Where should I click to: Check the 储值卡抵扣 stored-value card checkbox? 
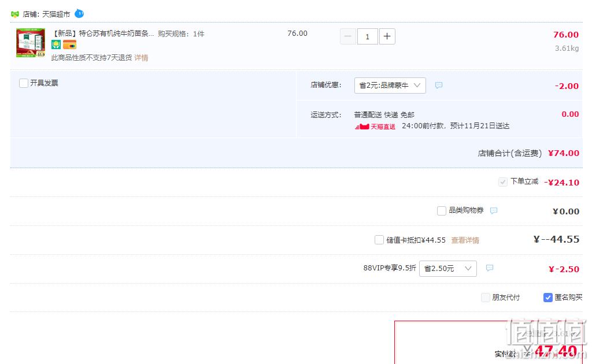tap(379, 240)
